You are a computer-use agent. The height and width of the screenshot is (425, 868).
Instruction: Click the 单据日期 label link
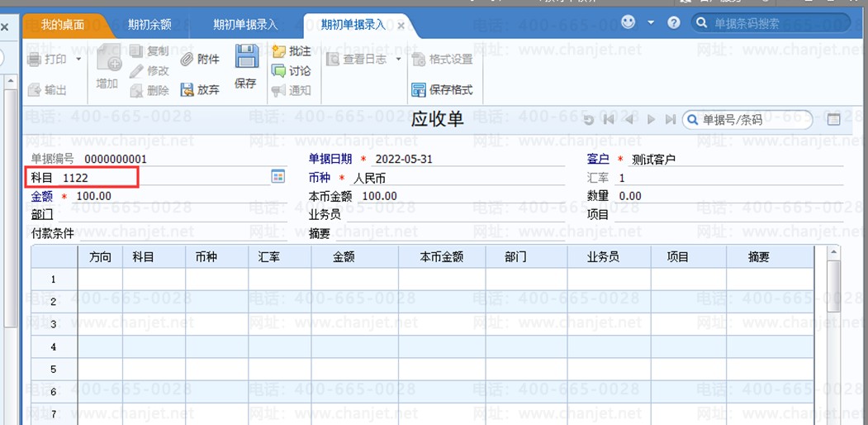330,159
